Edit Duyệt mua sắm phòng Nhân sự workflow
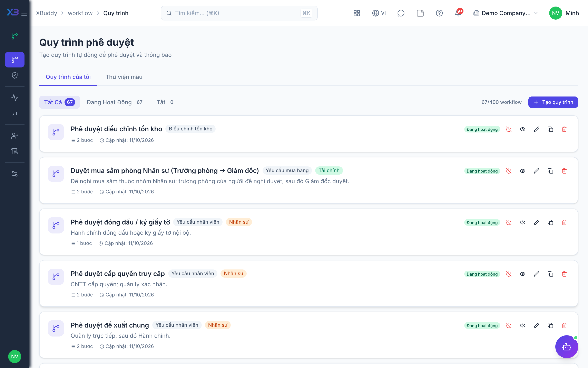This screenshot has width=588, height=368. (x=537, y=171)
